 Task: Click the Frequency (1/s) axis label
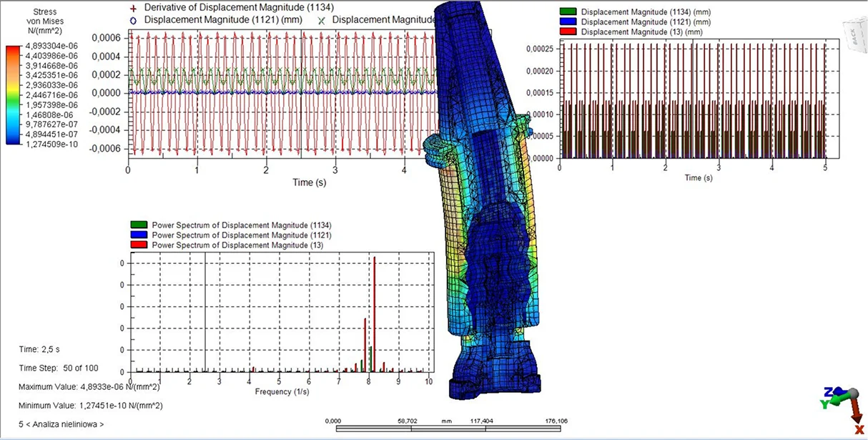(282, 392)
